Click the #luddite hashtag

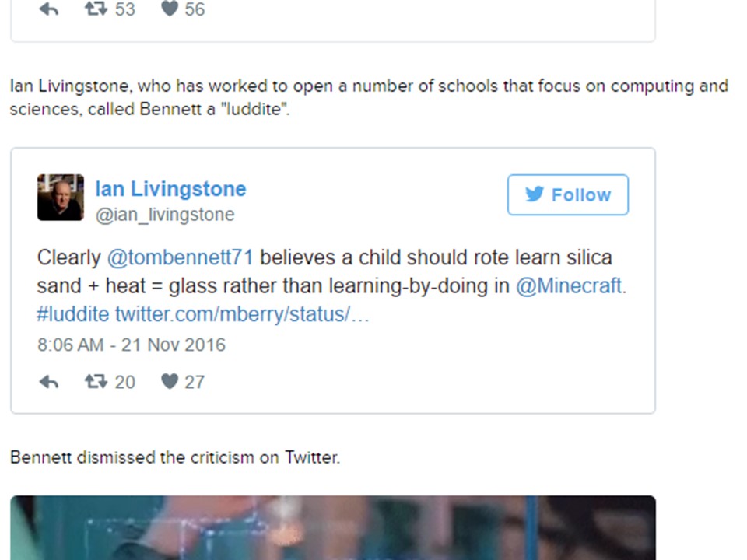(73, 314)
